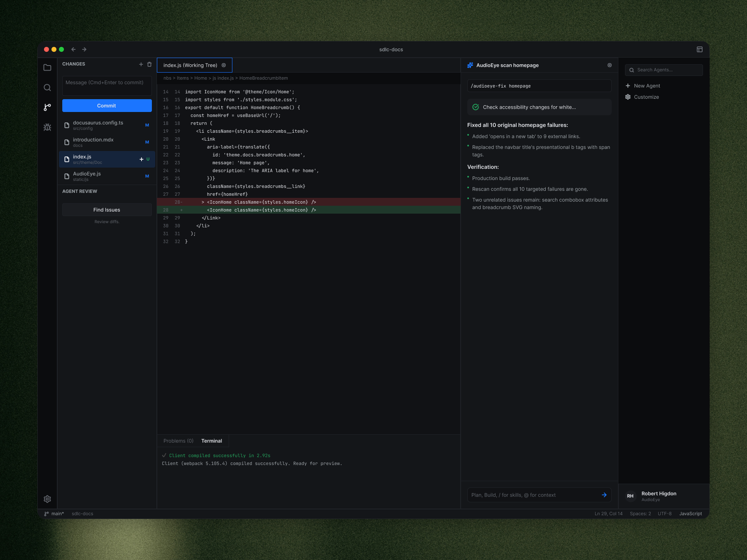Open the search icon in activity sidebar

point(47,88)
